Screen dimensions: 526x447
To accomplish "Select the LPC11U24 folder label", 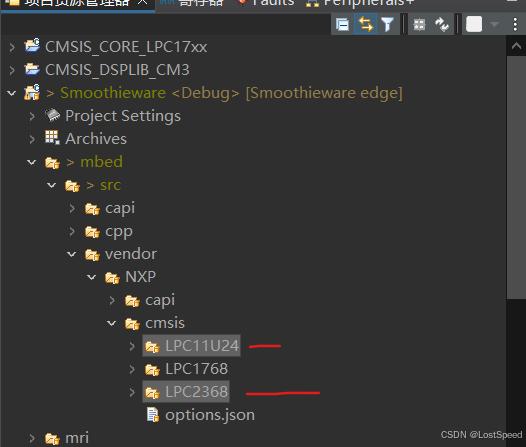I will point(202,346).
